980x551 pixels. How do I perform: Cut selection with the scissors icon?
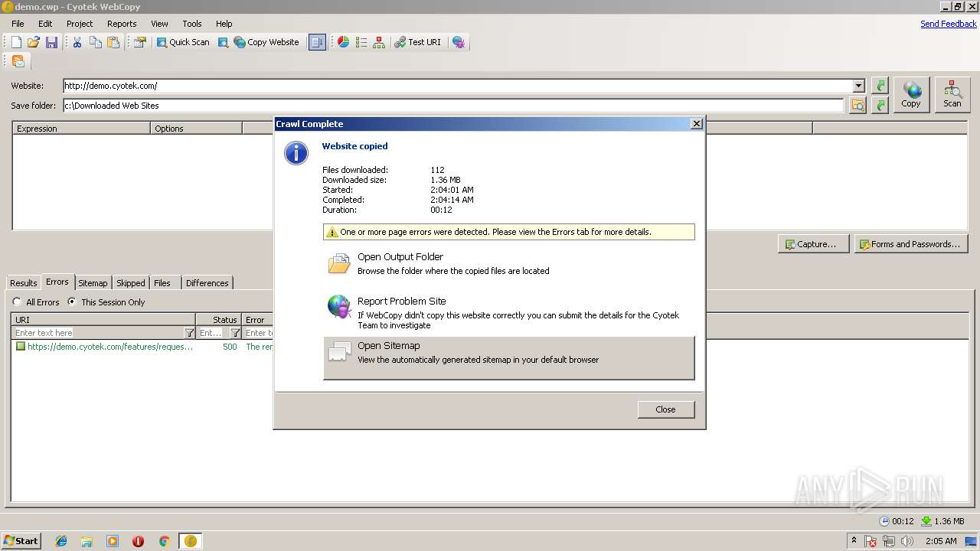point(77,42)
